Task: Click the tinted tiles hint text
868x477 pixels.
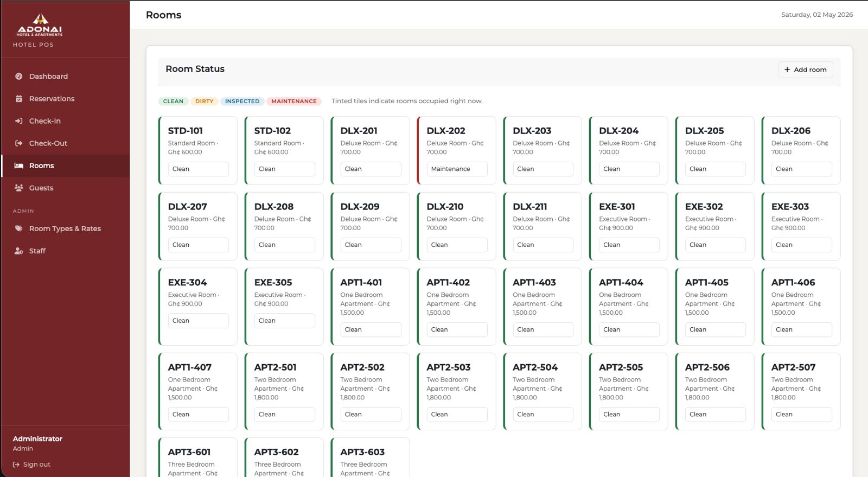Action: (x=407, y=101)
